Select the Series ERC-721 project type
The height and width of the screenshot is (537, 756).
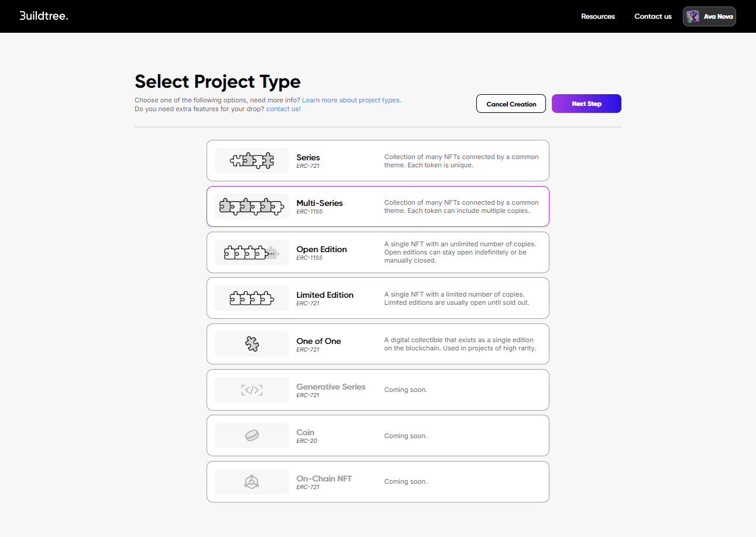pyautogui.click(x=308, y=158)
